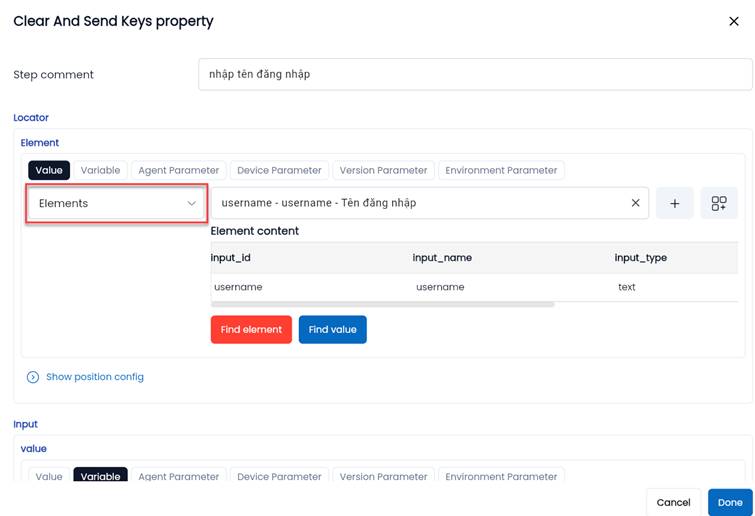Clear the selected username element field
The height and width of the screenshot is (516, 755).
pyautogui.click(x=635, y=203)
